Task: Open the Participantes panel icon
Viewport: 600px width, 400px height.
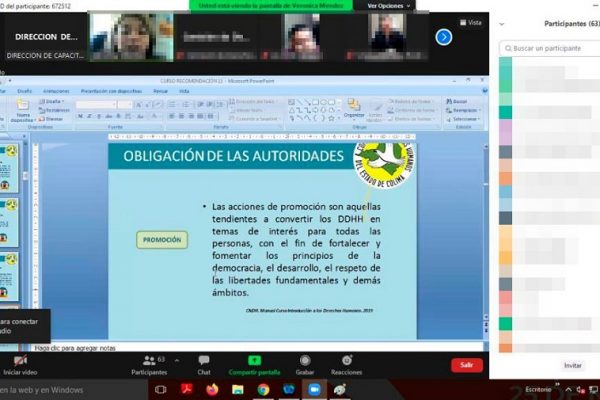Action: click(x=149, y=360)
